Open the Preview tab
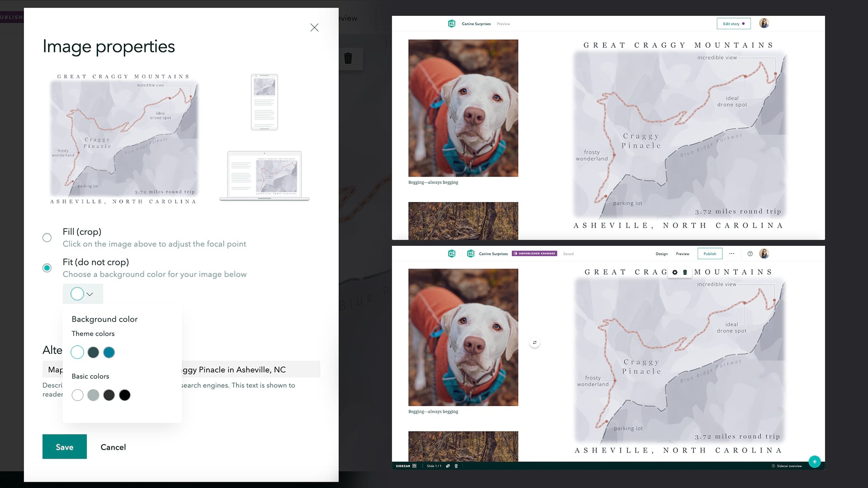 click(x=683, y=253)
